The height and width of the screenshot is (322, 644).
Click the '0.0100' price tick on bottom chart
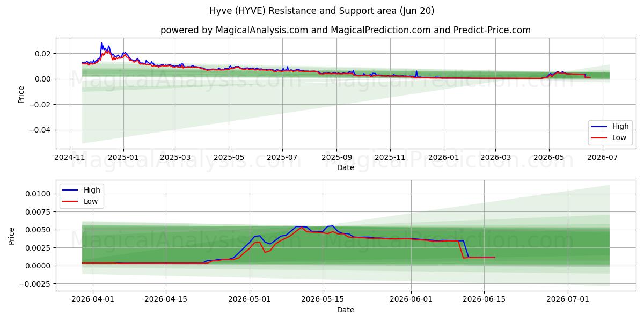point(39,194)
